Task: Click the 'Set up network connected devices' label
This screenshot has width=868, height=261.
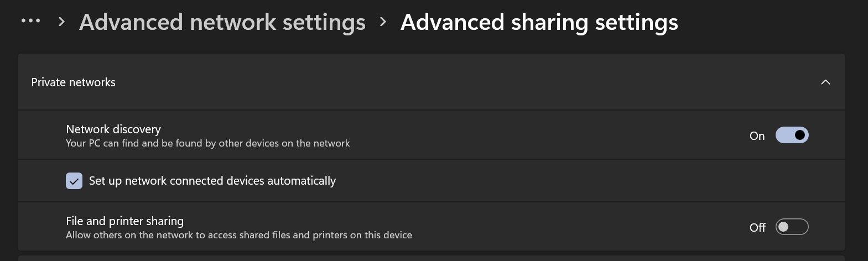Action: [212, 181]
